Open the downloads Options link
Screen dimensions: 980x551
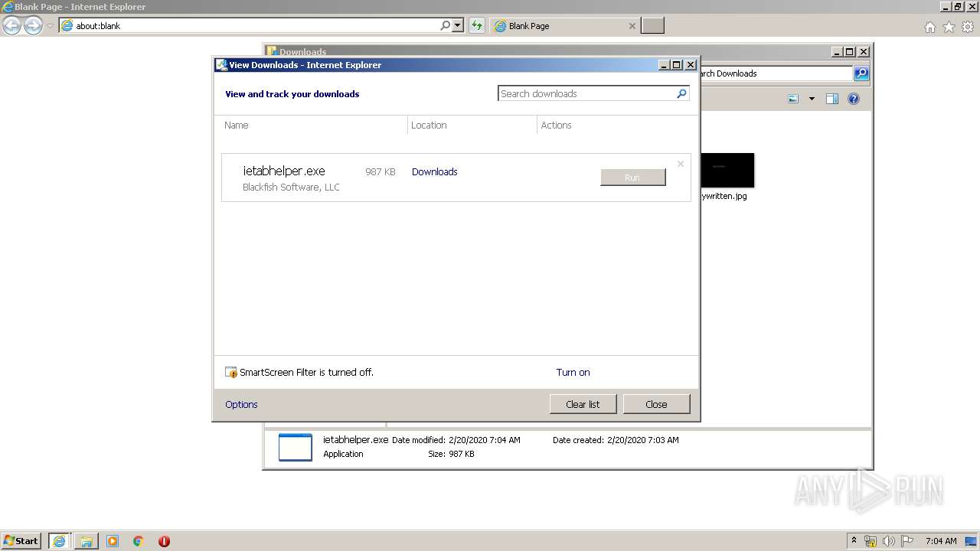pyautogui.click(x=241, y=405)
